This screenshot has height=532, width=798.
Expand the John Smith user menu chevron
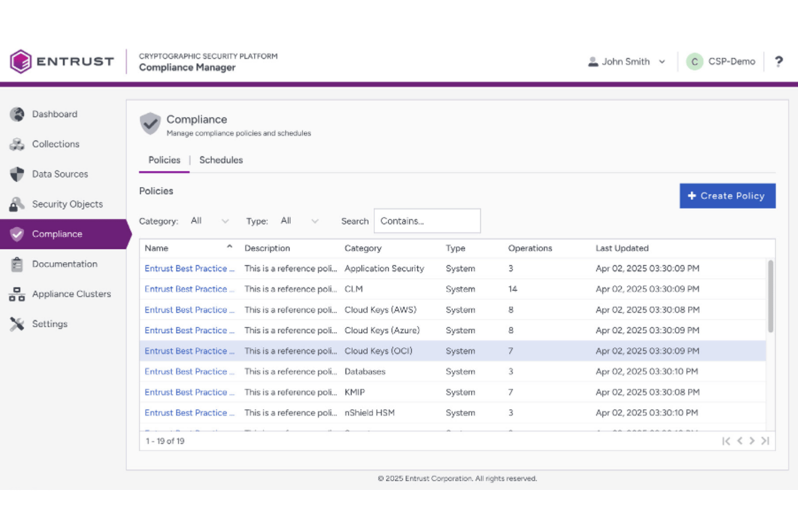[x=662, y=62]
